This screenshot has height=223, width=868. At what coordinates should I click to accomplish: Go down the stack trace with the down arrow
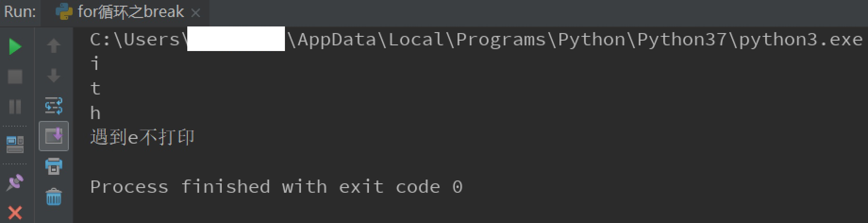(x=54, y=76)
